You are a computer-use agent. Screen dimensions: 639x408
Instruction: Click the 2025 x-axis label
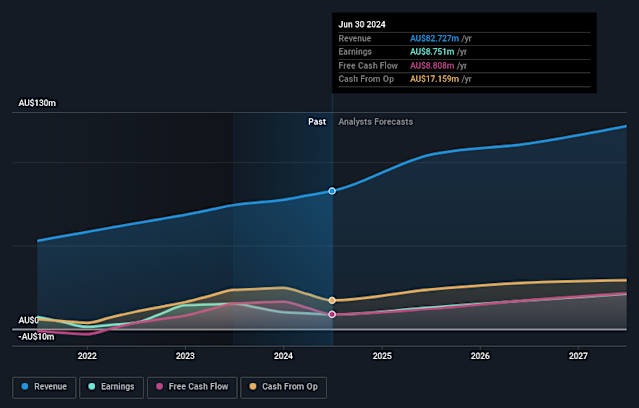pyautogui.click(x=382, y=355)
